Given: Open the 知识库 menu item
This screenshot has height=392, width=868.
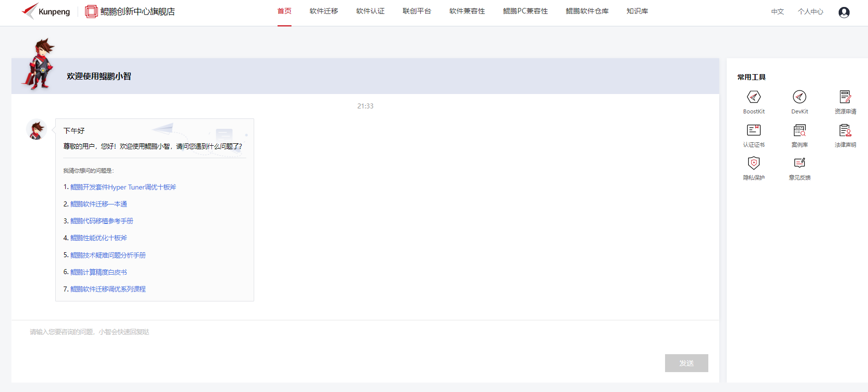Looking at the screenshot, I should coord(637,11).
